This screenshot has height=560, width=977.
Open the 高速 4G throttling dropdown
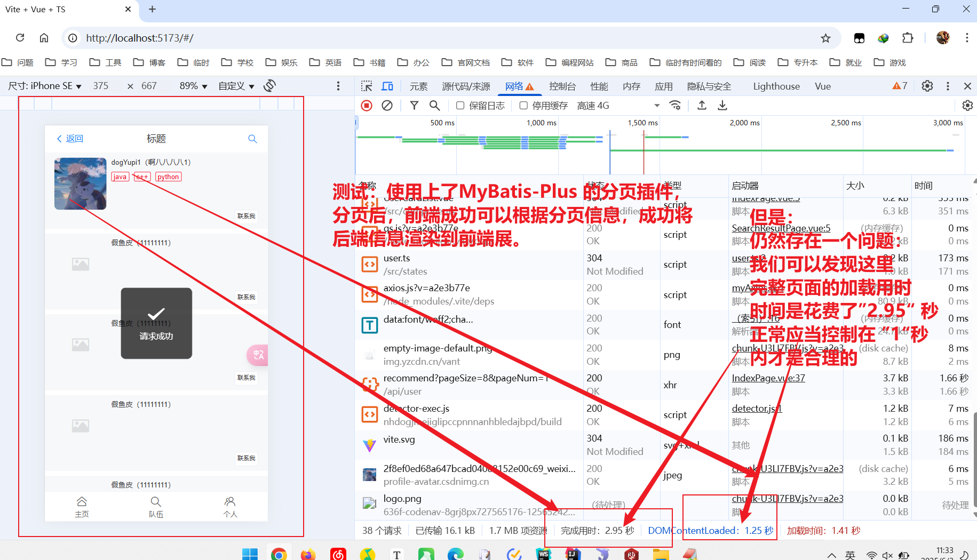pos(618,106)
